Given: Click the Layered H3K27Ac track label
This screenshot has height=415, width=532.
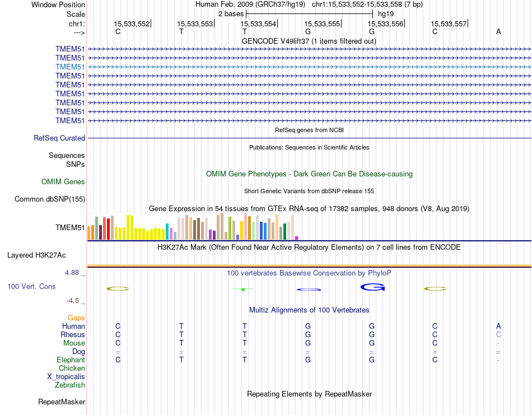Looking at the screenshot, I should pyautogui.click(x=36, y=255).
